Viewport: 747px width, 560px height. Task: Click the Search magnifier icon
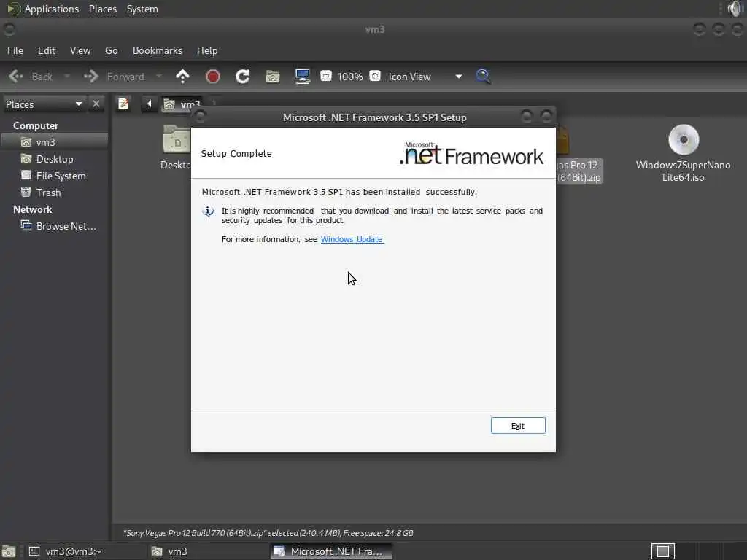point(483,76)
